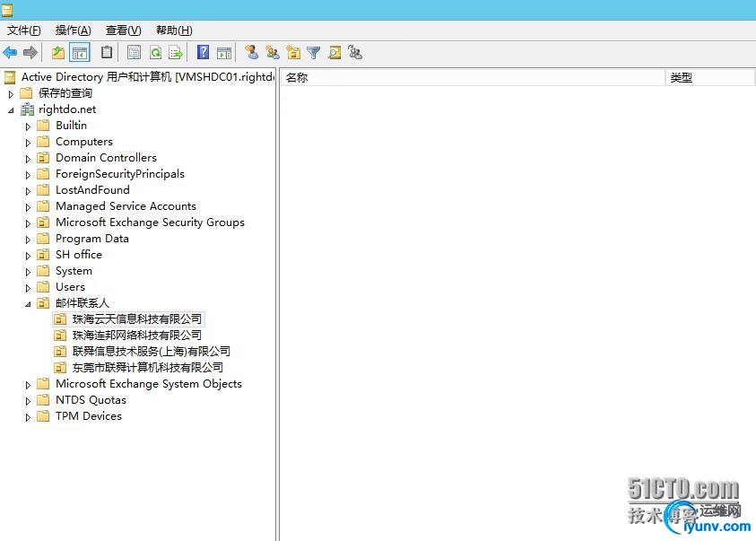Open Properties from the toolbar
This screenshot has height=541, width=756.
[x=134, y=52]
